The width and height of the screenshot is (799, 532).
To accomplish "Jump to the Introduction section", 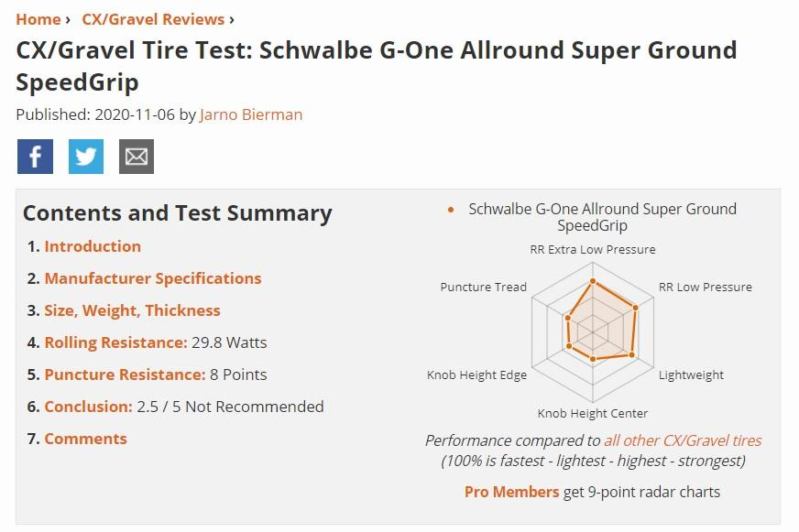I will [x=93, y=246].
